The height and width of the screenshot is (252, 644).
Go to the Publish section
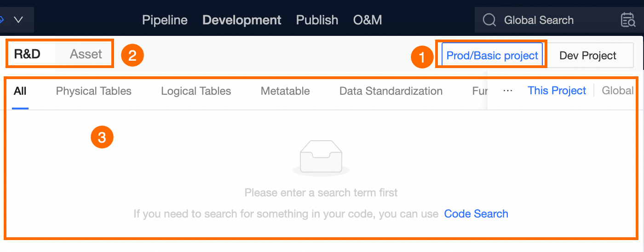[x=317, y=20]
